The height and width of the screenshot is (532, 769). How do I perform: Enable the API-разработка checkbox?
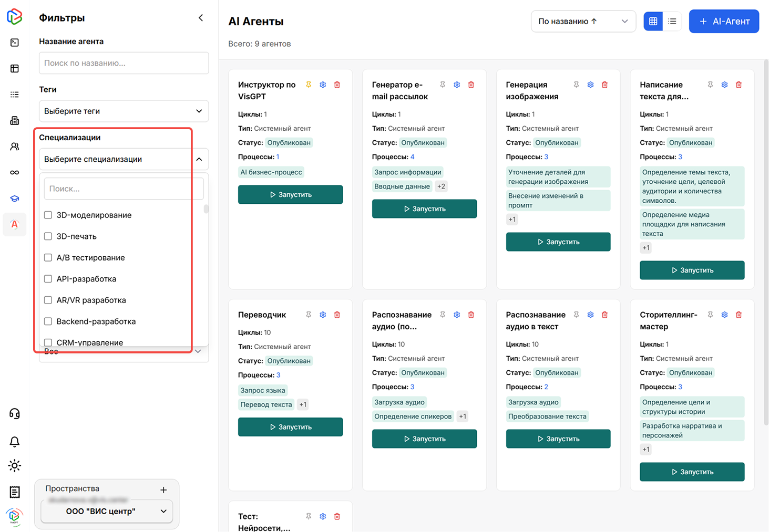(x=48, y=279)
